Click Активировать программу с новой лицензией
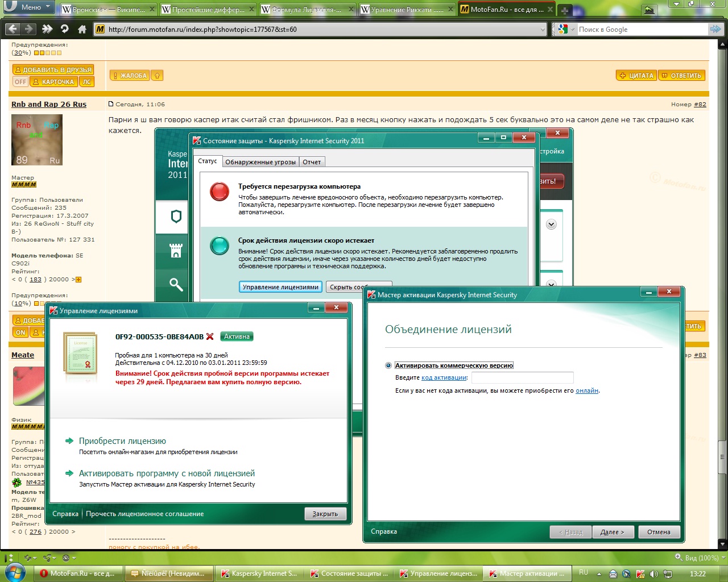The width and height of the screenshot is (728, 582). pos(167,473)
